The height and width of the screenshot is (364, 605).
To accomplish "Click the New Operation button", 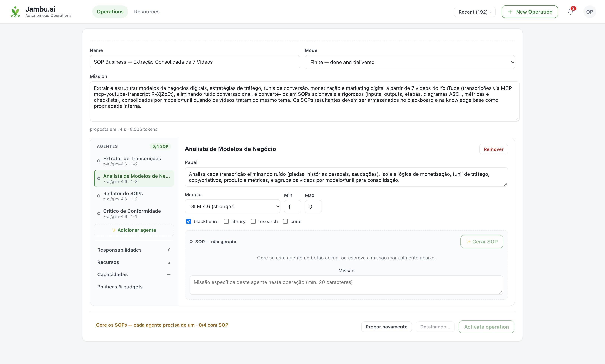I will [530, 12].
